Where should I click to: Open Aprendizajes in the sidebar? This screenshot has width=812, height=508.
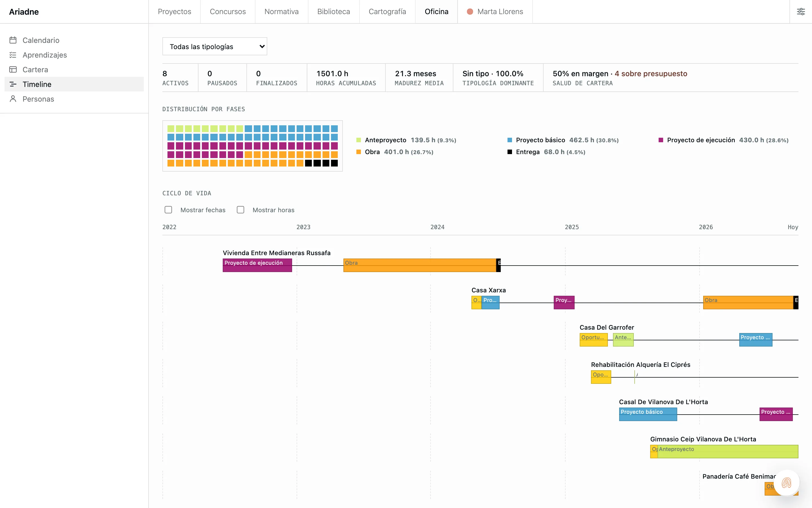tap(74, 55)
